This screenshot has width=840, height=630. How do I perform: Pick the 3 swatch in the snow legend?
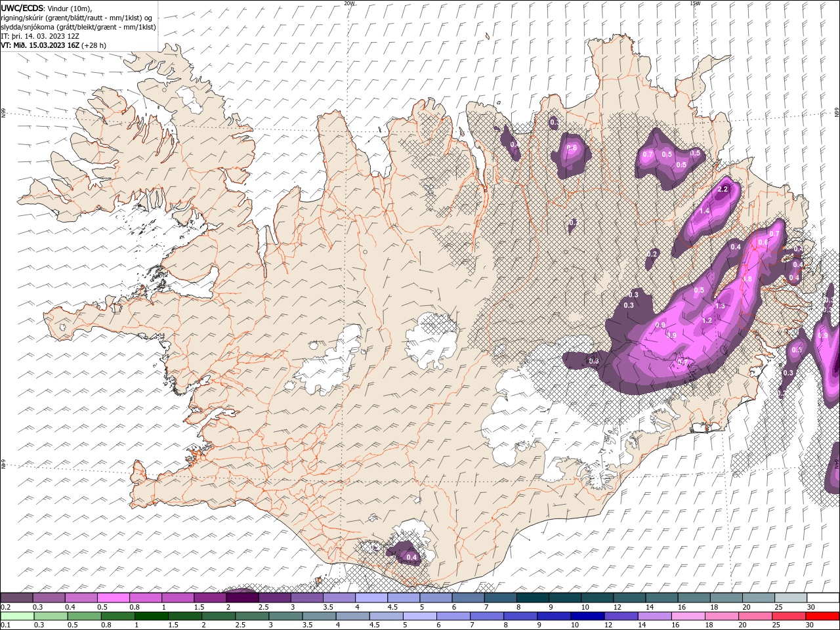306,598
